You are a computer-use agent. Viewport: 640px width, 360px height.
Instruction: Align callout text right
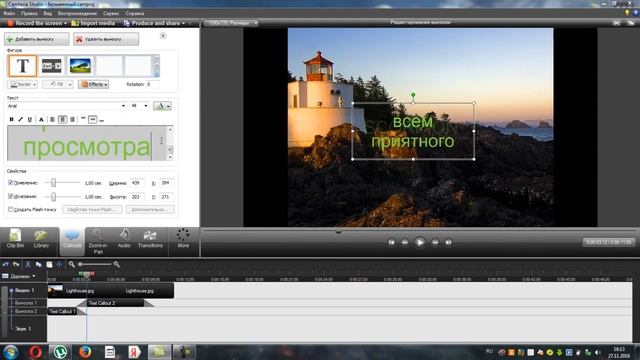(x=72, y=119)
